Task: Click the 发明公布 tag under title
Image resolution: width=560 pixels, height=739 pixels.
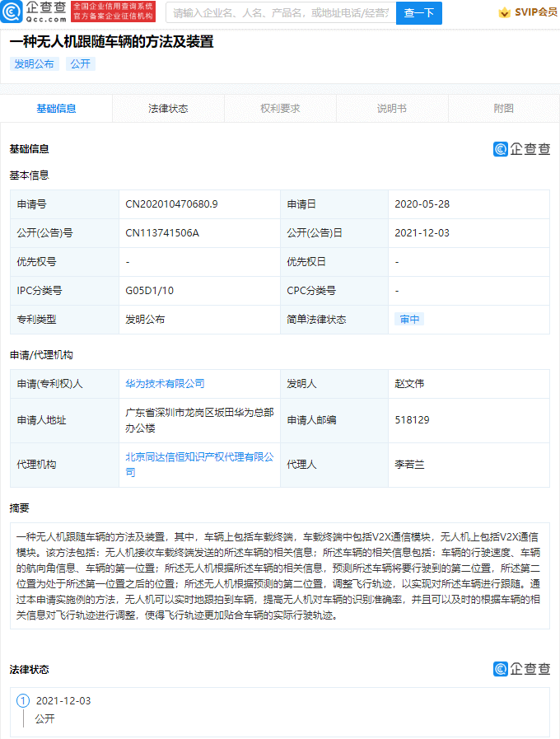Action: pos(35,63)
